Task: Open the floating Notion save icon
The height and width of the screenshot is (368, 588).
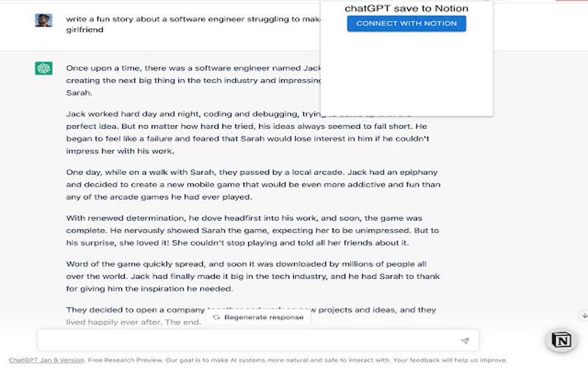Action: pyautogui.click(x=561, y=340)
